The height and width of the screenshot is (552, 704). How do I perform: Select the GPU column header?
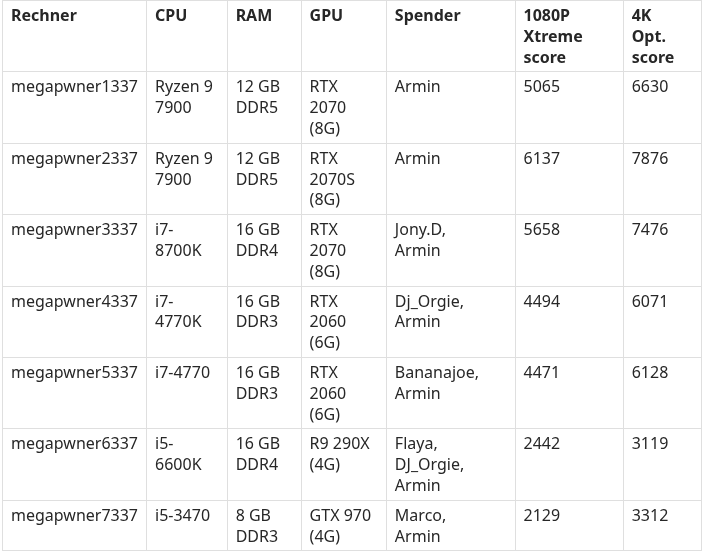tap(326, 16)
